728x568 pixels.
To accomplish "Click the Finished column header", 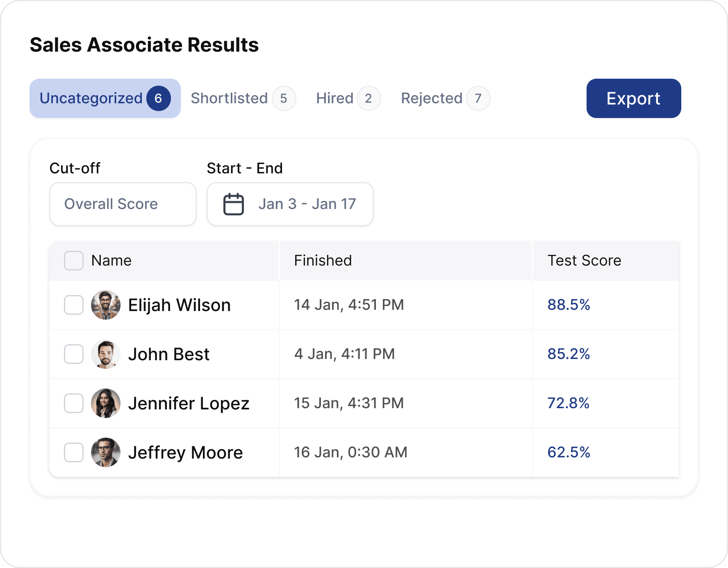I will (323, 260).
